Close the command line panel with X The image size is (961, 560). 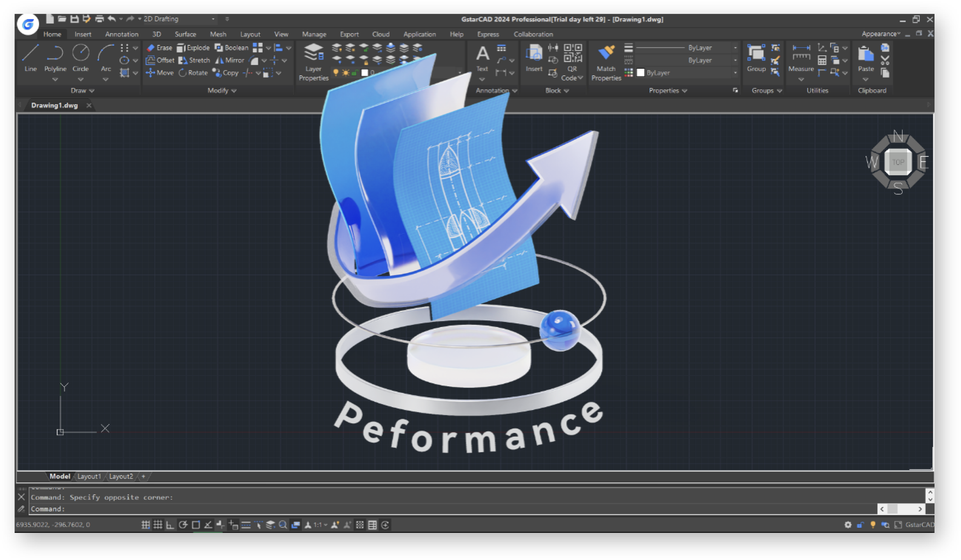point(21,497)
